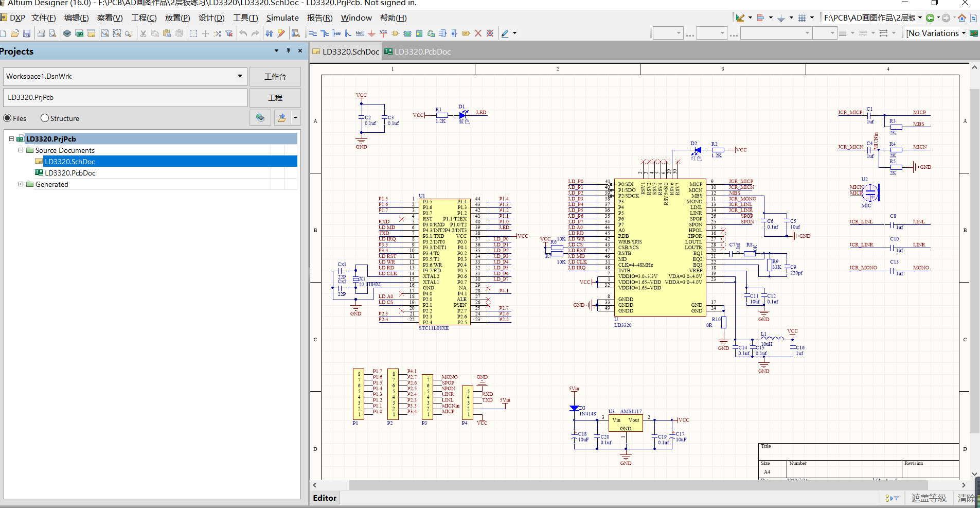The image size is (980, 508).
Task: Select the Files radio button
Action: click(x=7, y=118)
